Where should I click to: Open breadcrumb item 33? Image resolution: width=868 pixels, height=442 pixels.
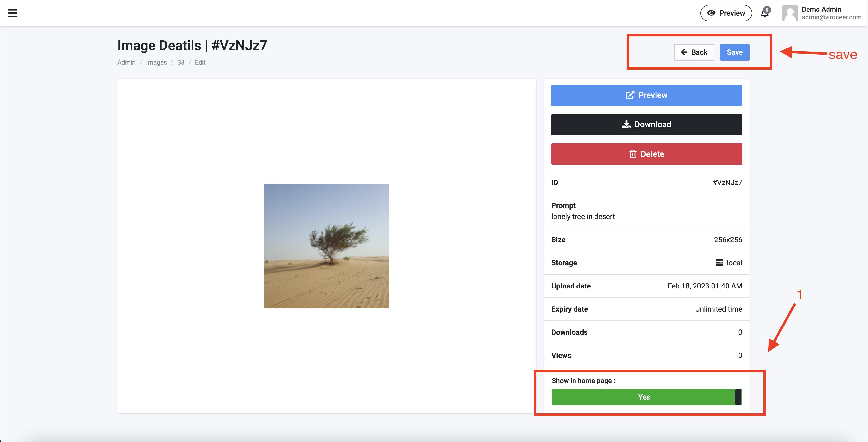pos(181,63)
